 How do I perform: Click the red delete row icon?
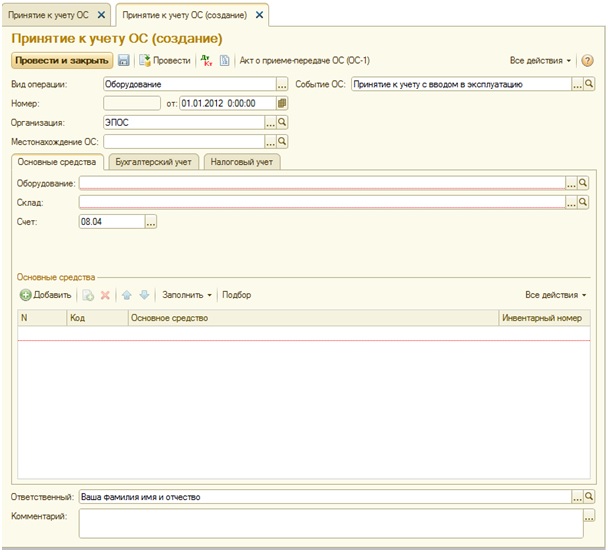tap(105, 295)
